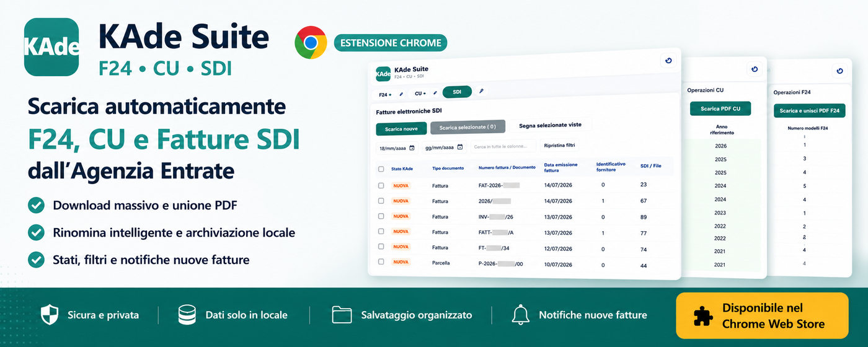Screen dimensions: 868x347
Task: Click the date 10/07/2026 cell
Action: pos(557,265)
